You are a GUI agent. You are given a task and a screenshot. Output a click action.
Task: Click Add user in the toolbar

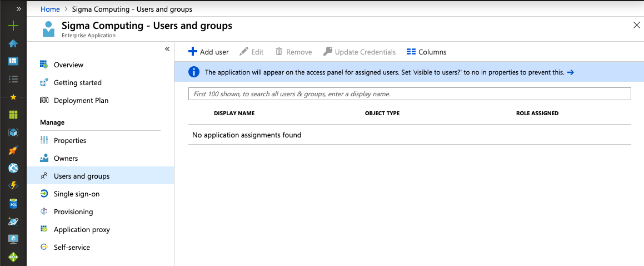[x=208, y=52]
